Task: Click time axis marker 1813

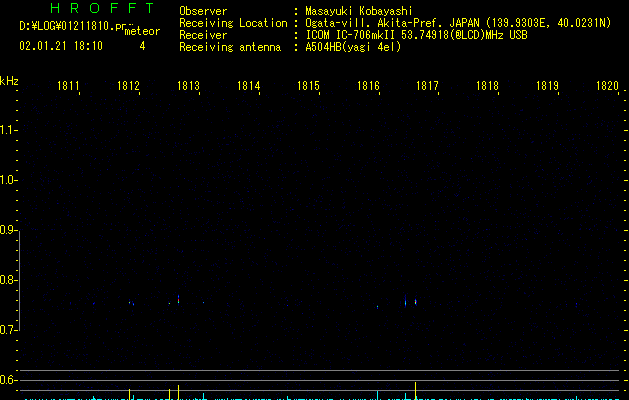Action: (188, 86)
